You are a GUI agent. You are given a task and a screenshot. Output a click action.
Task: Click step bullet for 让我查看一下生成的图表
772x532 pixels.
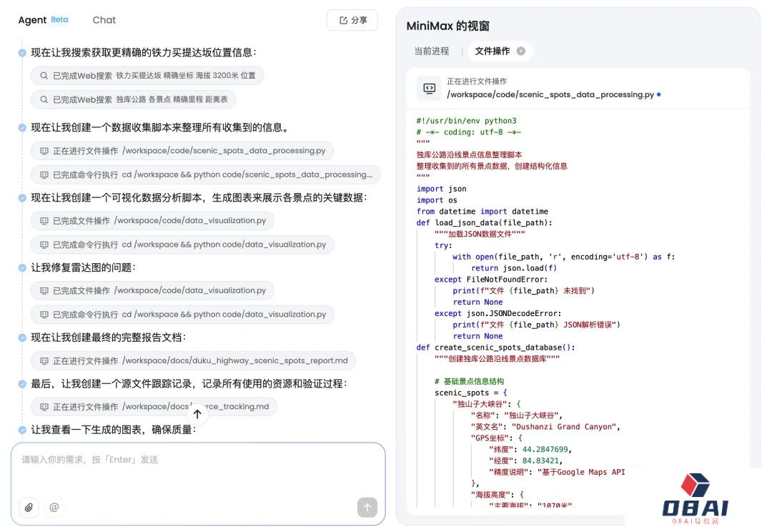(x=22, y=430)
